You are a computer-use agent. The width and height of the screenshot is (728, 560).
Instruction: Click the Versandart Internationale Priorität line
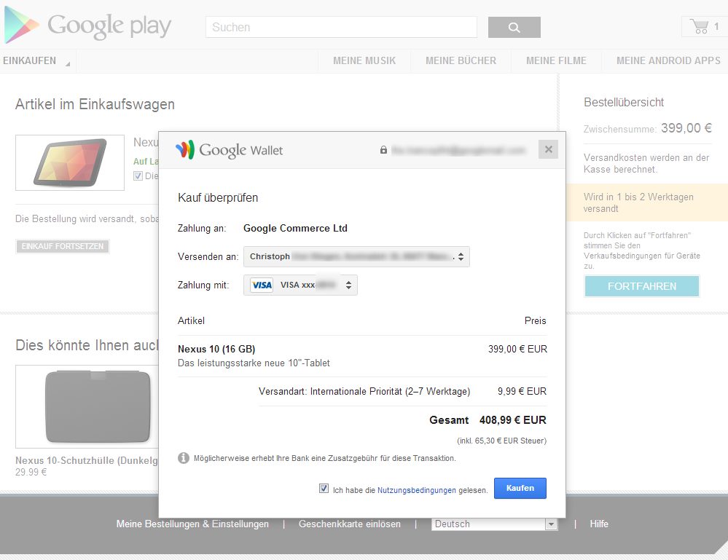click(364, 391)
